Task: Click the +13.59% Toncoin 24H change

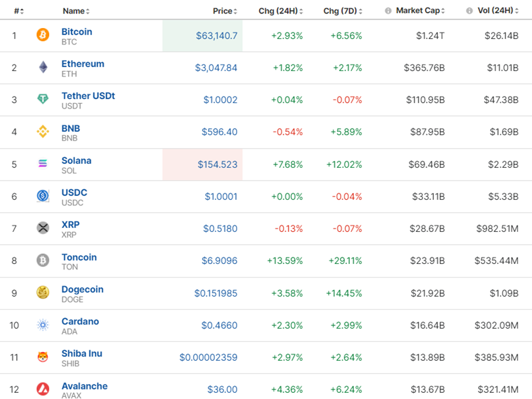Action: pyautogui.click(x=284, y=261)
